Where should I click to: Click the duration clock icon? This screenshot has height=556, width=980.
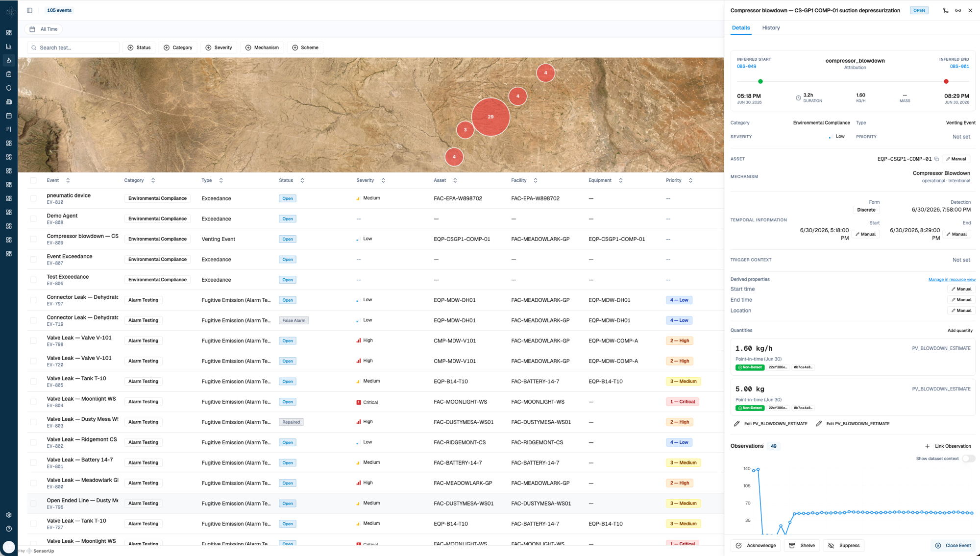pyautogui.click(x=798, y=98)
